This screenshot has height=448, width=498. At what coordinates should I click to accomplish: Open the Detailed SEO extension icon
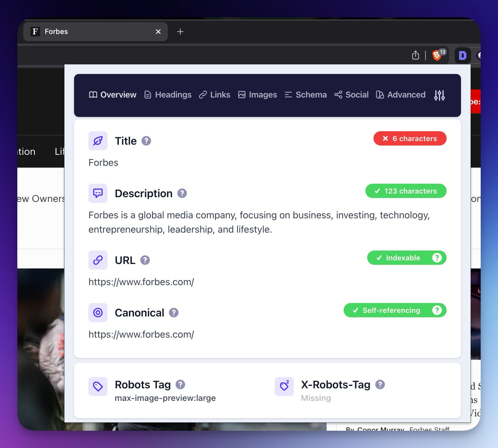[x=462, y=55]
